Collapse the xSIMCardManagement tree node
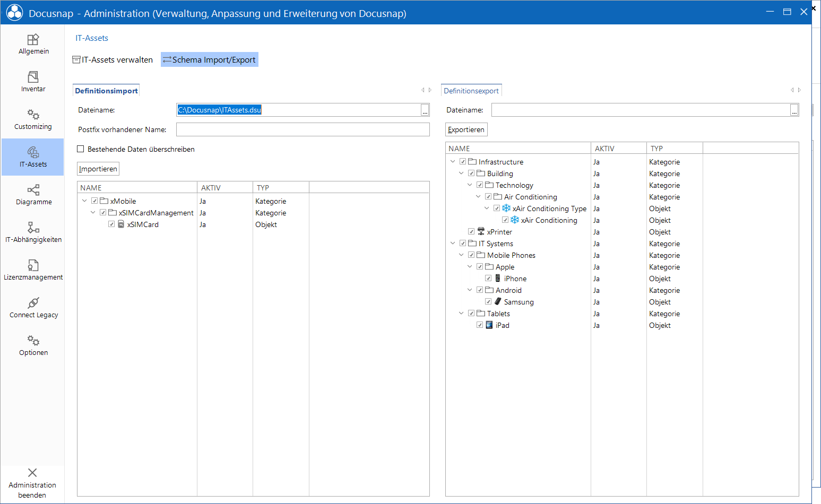 coord(93,213)
